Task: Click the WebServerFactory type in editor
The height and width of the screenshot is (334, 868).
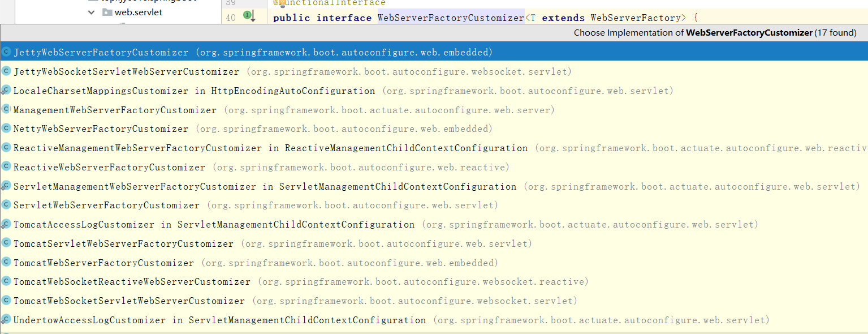Action: click(x=632, y=18)
